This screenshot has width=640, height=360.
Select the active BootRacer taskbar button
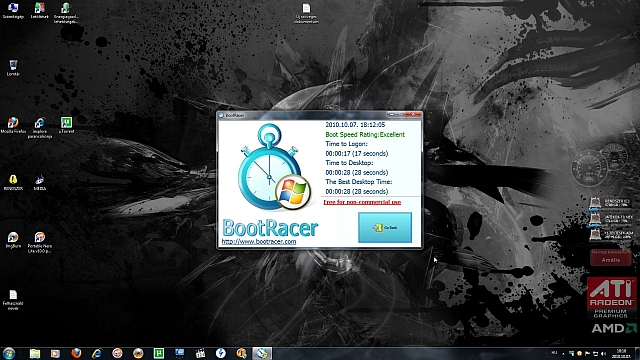(x=262, y=353)
